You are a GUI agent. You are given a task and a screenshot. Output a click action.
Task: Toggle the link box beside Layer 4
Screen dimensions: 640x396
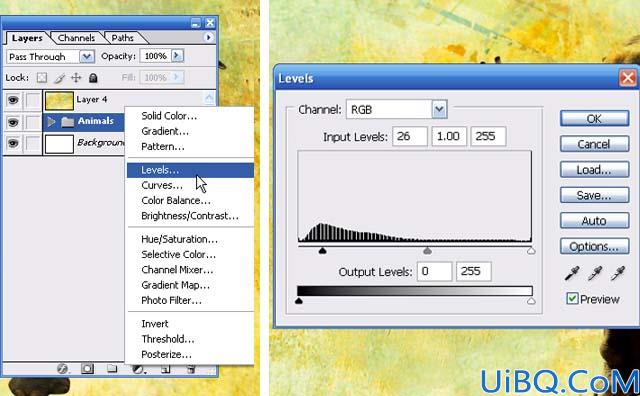point(33,100)
